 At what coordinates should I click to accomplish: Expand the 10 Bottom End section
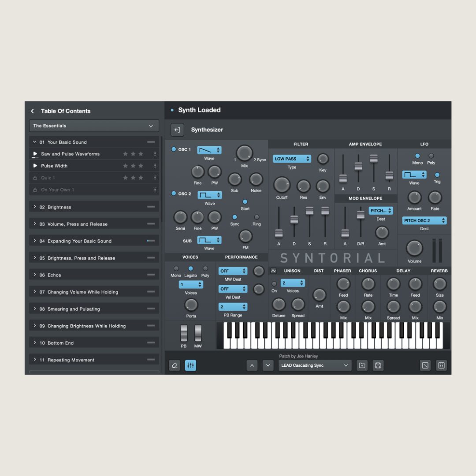click(94, 343)
